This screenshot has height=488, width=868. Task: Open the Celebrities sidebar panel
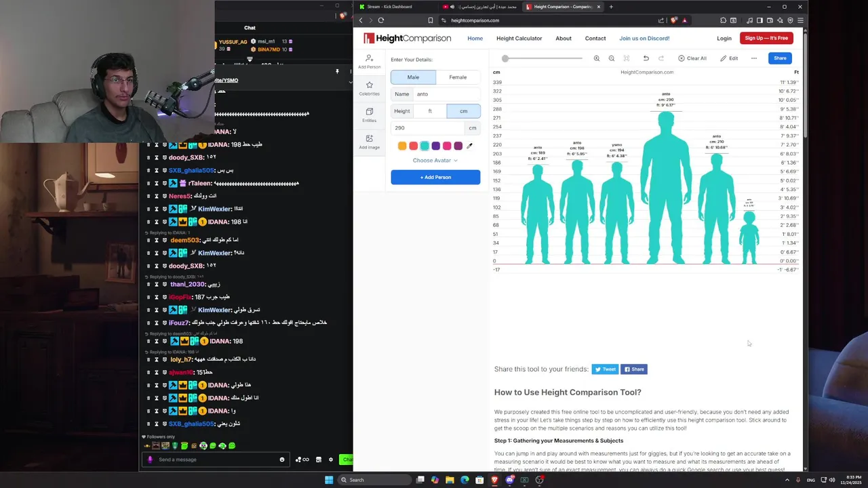(x=369, y=88)
